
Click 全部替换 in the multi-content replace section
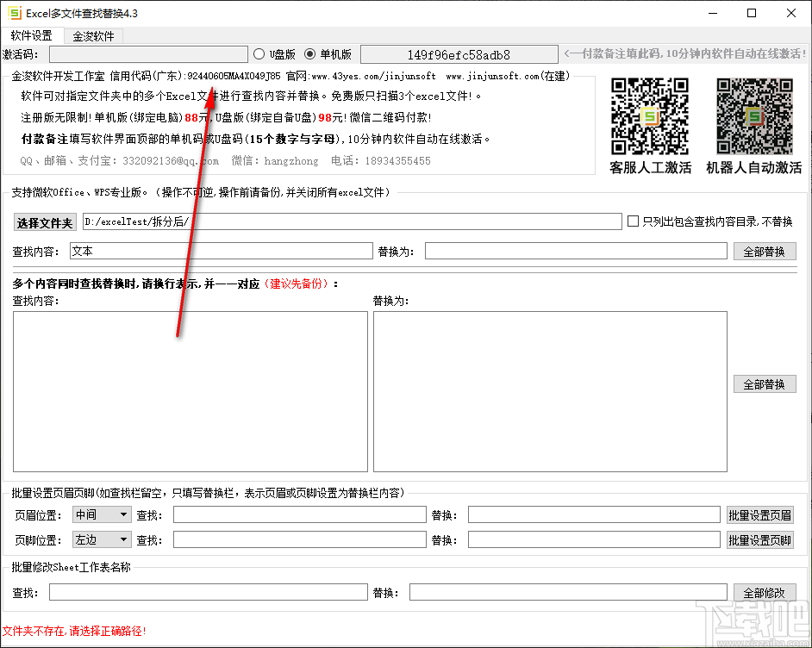pyautogui.click(x=764, y=384)
